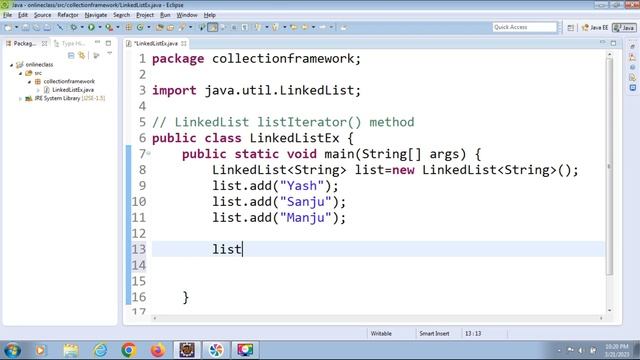This screenshot has height=360, width=640.
Task: Select the LinkedListEx.java editor tab
Action: [x=156, y=43]
